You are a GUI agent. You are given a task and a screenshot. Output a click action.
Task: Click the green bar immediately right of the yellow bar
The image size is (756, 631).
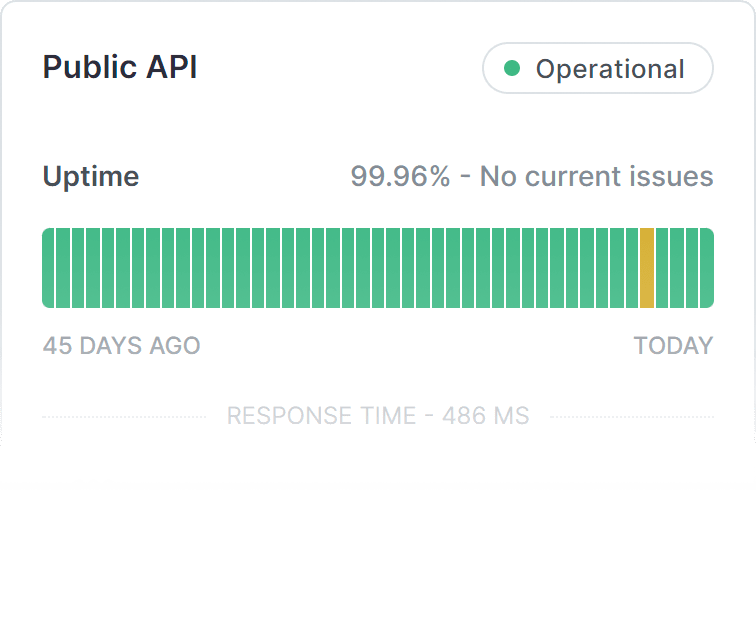click(x=662, y=268)
